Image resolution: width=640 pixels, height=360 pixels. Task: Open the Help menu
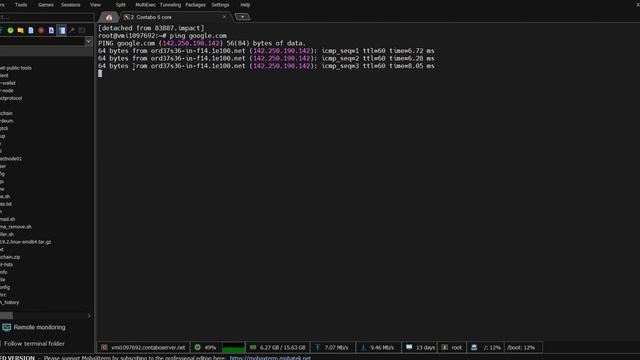245,5
